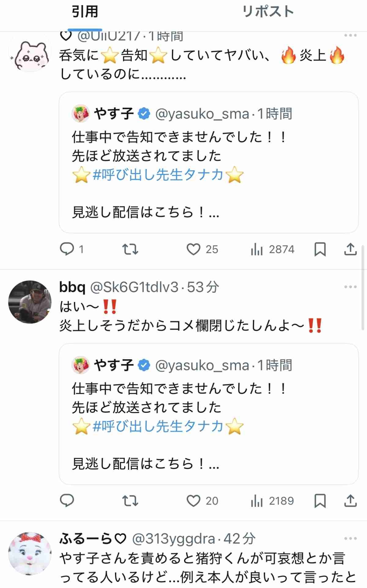The width and height of the screenshot is (367, 588).
Task: Select the 引用 tab
Action: point(85,12)
